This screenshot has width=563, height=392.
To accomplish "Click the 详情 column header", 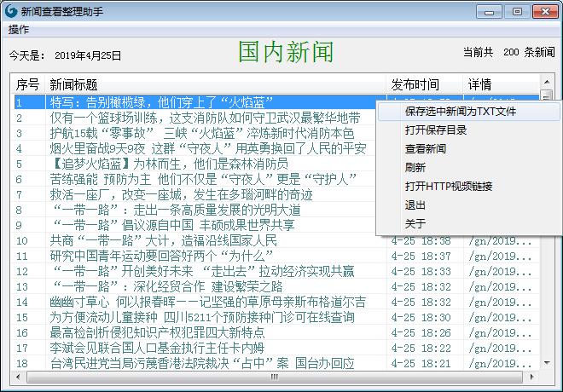I will click(502, 84).
